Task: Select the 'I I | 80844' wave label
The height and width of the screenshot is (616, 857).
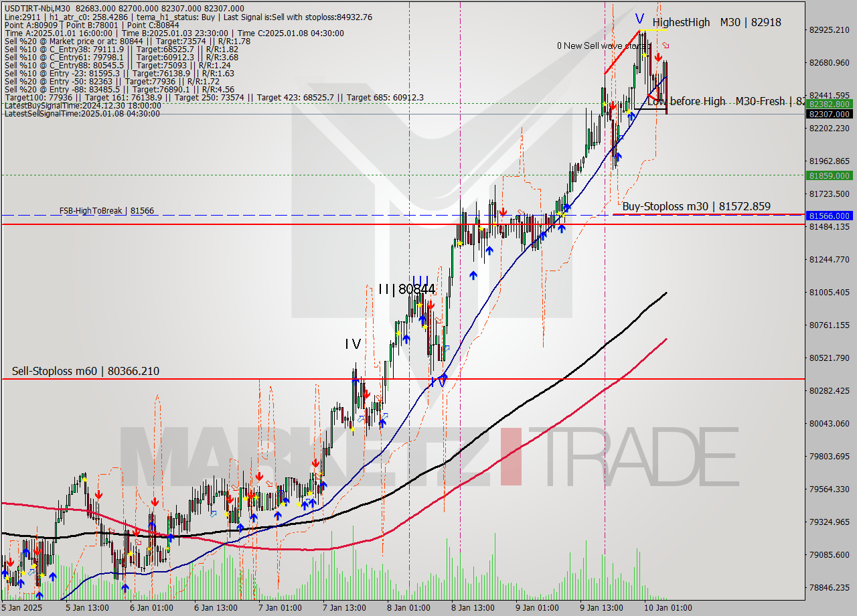Action: [x=406, y=289]
